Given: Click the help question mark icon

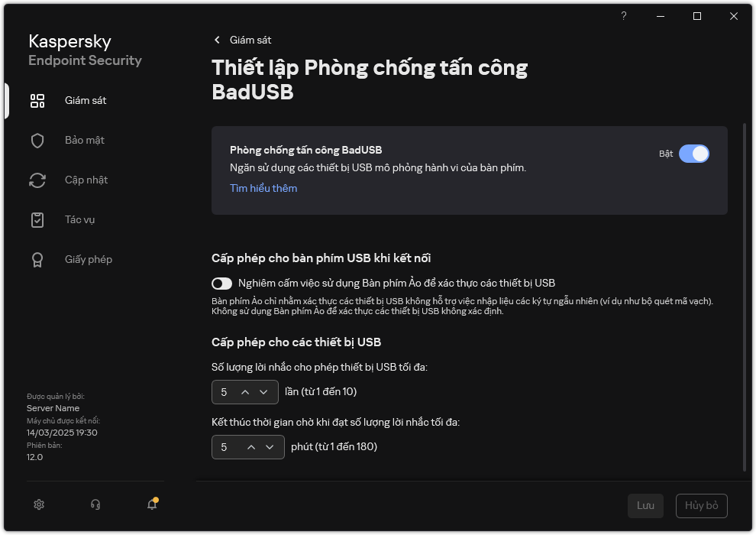Looking at the screenshot, I should click(624, 16).
